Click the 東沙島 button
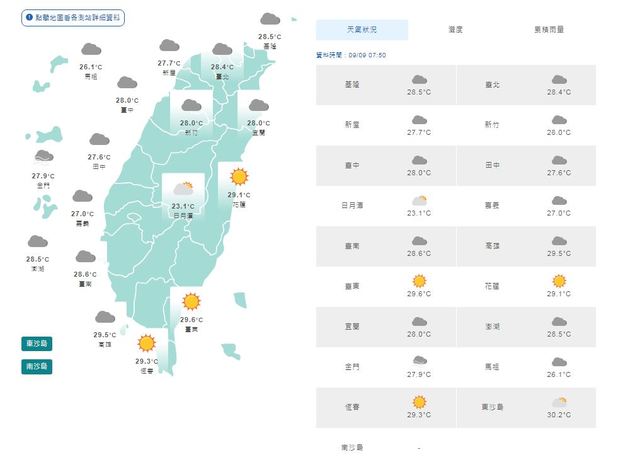Screen dimensions: 640x457 [36, 343]
